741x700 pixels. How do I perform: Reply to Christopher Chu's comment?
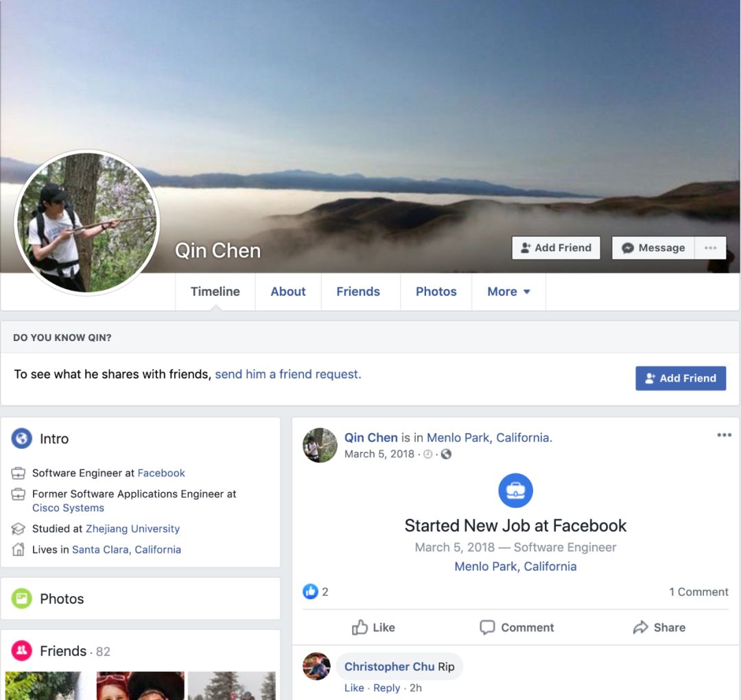click(386, 688)
